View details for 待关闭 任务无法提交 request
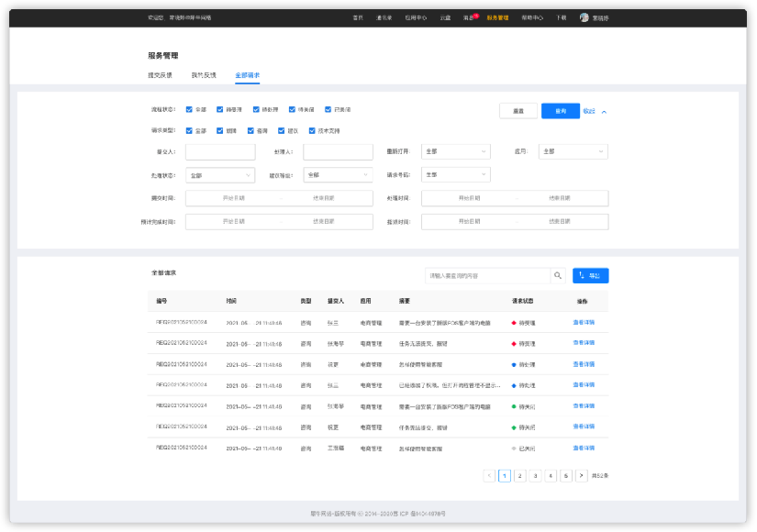This screenshot has width=757, height=532. pos(584,427)
